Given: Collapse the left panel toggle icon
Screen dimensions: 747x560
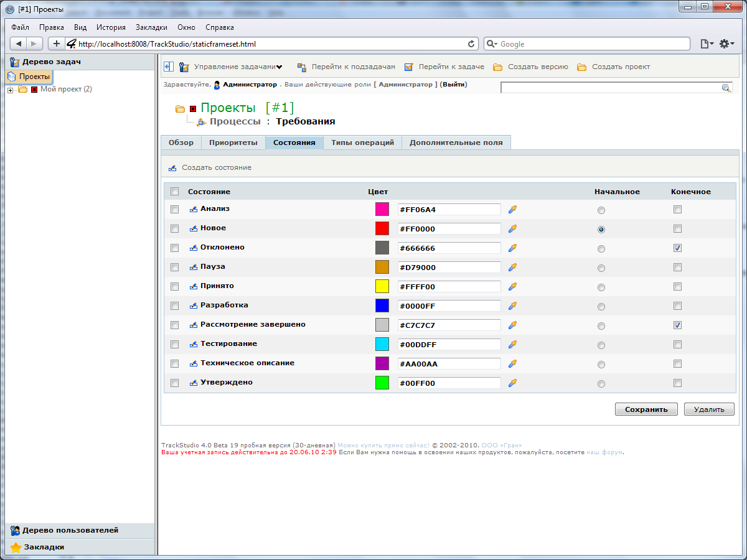Looking at the screenshot, I should 169,67.
